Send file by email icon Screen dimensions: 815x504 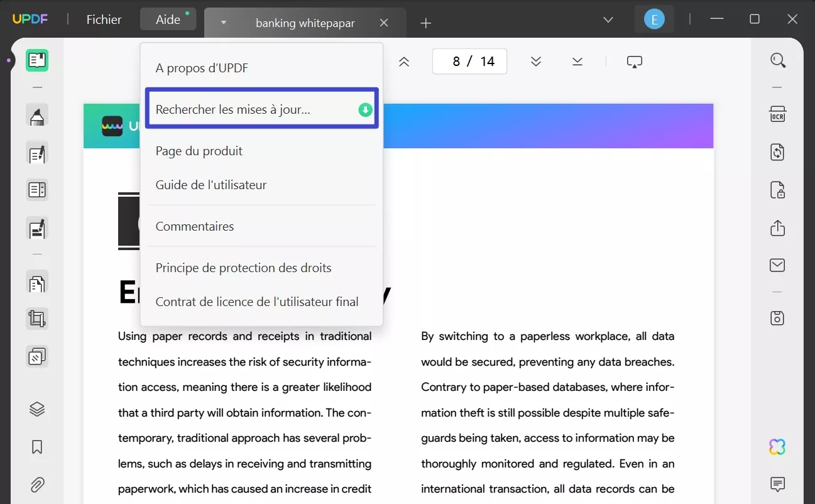click(x=777, y=265)
